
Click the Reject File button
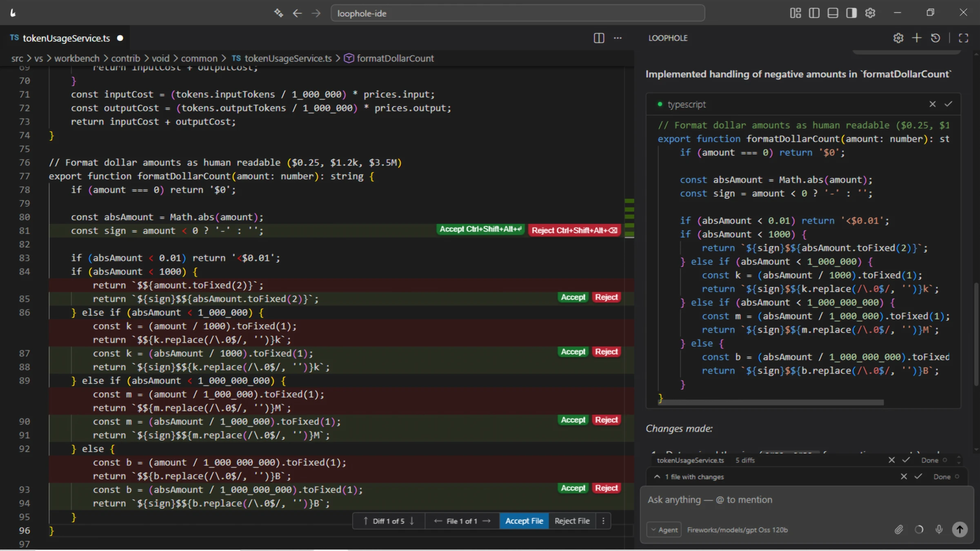[572, 521]
